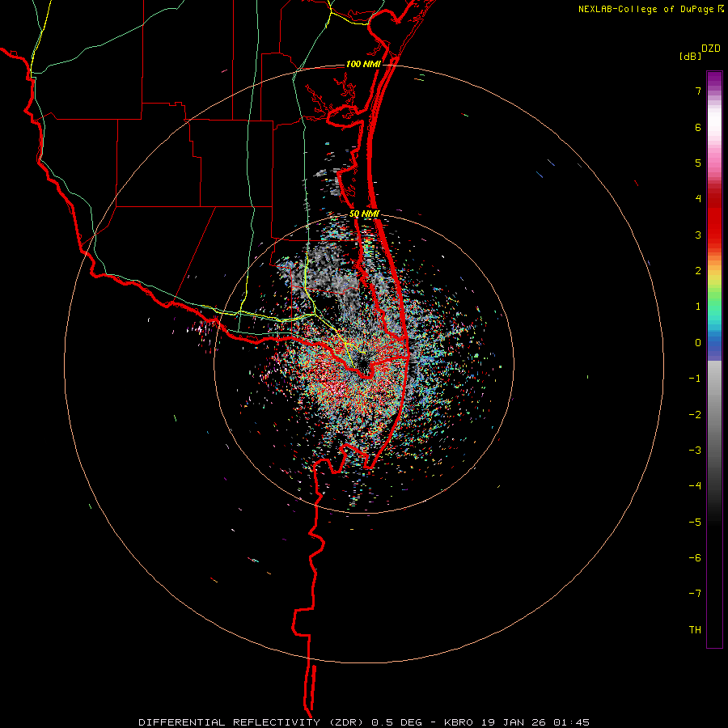
Task: Click the 1 dB value on color scale
Action: pyautogui.click(x=698, y=307)
